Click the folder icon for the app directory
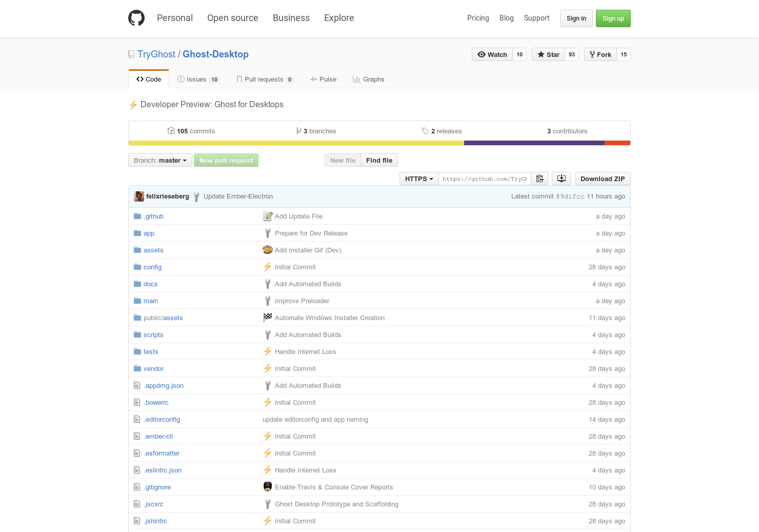 pyautogui.click(x=137, y=232)
